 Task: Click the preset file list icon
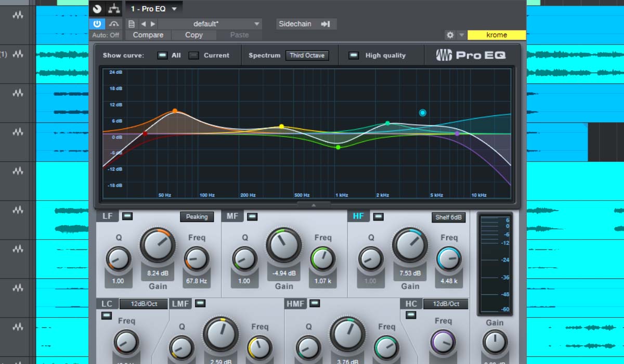click(x=132, y=23)
